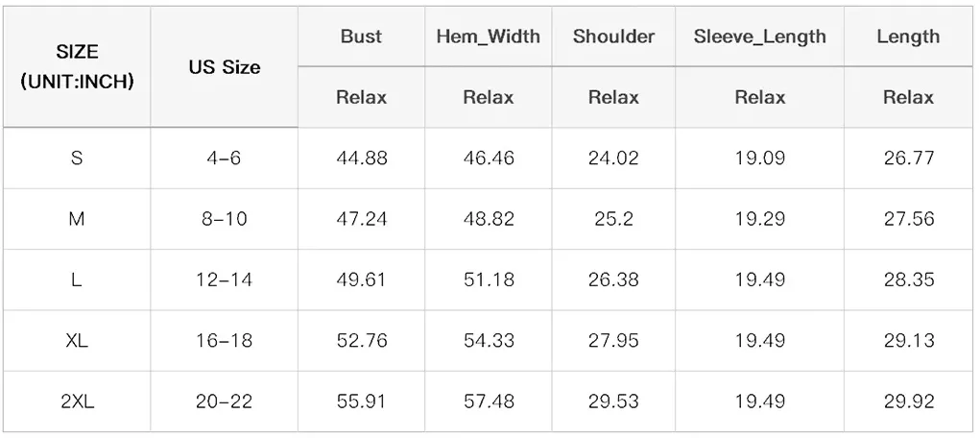This screenshot has height=438, width=980.
Task: Select the Hem_Width column header
Action: [489, 37]
